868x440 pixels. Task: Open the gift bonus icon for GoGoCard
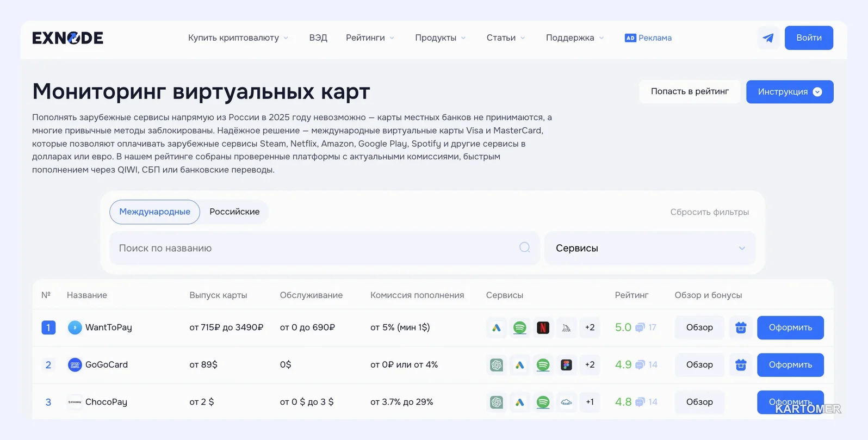pyautogui.click(x=741, y=365)
